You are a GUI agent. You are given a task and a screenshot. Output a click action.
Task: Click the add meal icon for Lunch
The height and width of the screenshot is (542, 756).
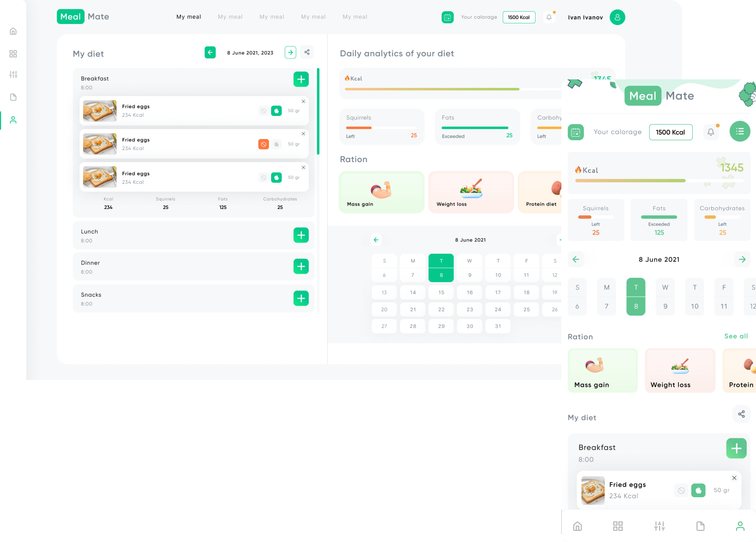pos(301,235)
